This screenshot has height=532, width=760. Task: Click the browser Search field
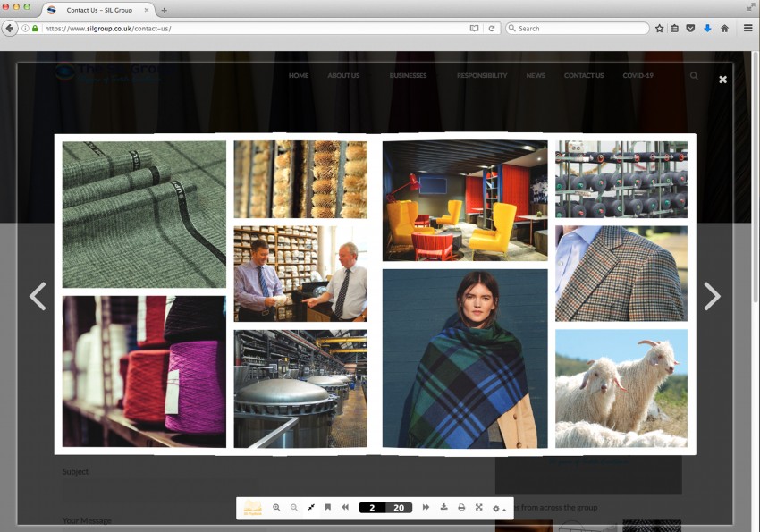coord(578,29)
